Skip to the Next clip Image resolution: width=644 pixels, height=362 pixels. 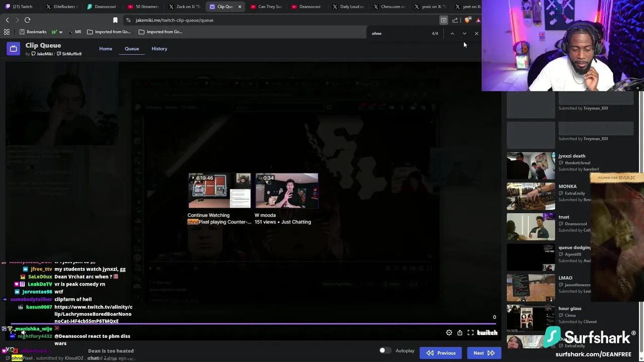pos(484,353)
